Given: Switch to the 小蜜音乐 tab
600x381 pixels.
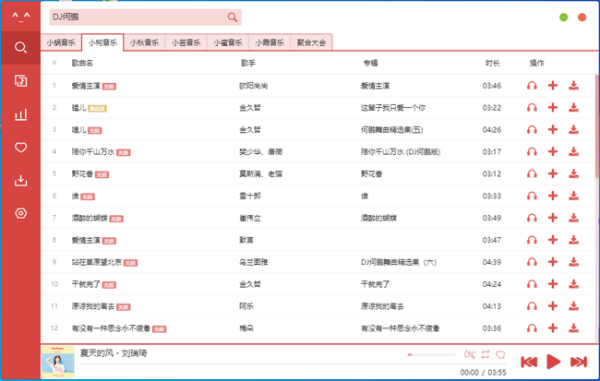Looking at the screenshot, I should (228, 42).
